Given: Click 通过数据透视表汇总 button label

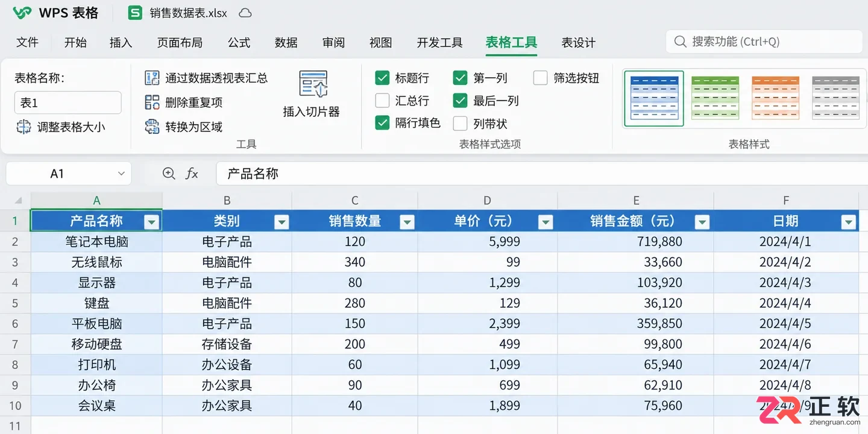Looking at the screenshot, I should pos(216,78).
